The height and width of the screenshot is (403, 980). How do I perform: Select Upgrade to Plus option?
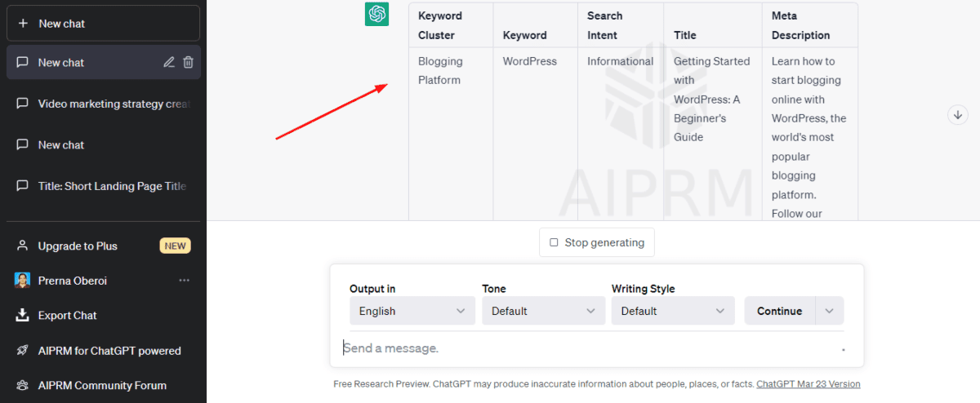(x=78, y=246)
